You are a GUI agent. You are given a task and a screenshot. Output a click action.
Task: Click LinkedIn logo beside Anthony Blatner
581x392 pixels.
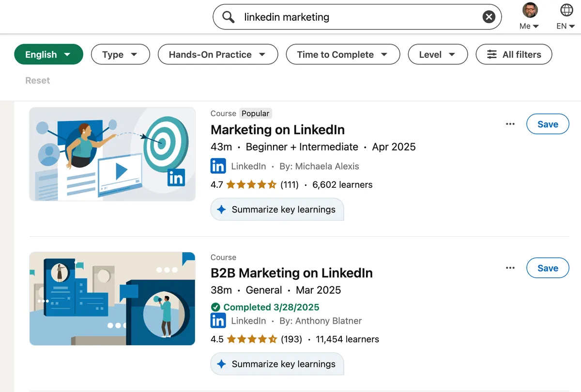(218, 320)
